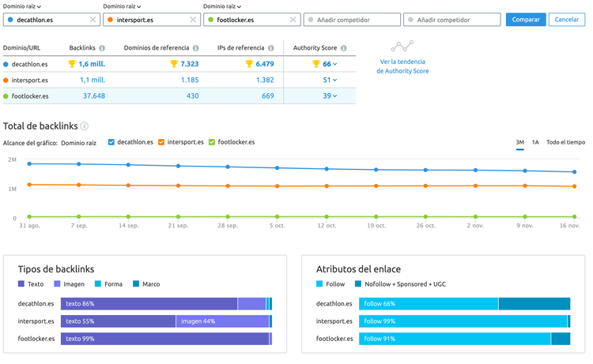Viewport: 593px width, 364px height.
Task: Click footlocker.es line point at 5 oct.
Action: point(278,216)
